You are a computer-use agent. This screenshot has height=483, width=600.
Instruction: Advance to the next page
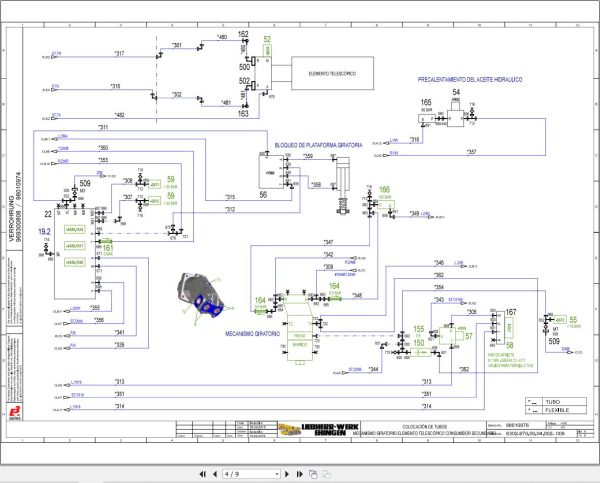point(287,474)
